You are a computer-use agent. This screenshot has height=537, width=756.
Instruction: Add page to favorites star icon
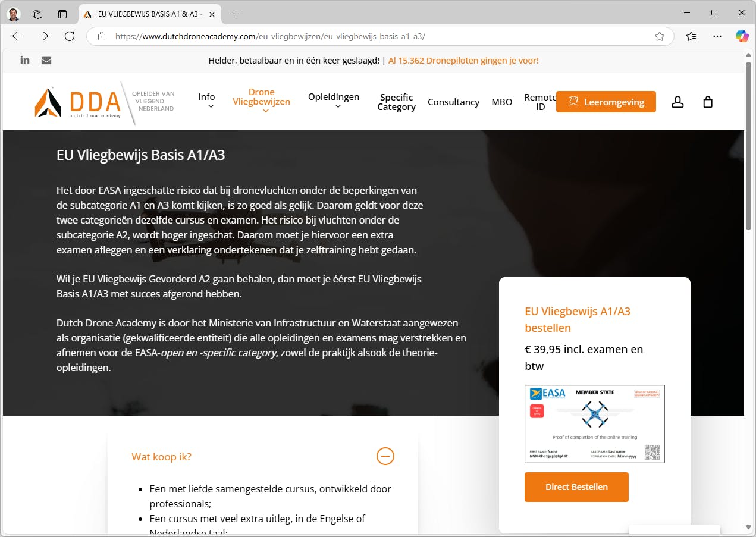pyautogui.click(x=659, y=36)
